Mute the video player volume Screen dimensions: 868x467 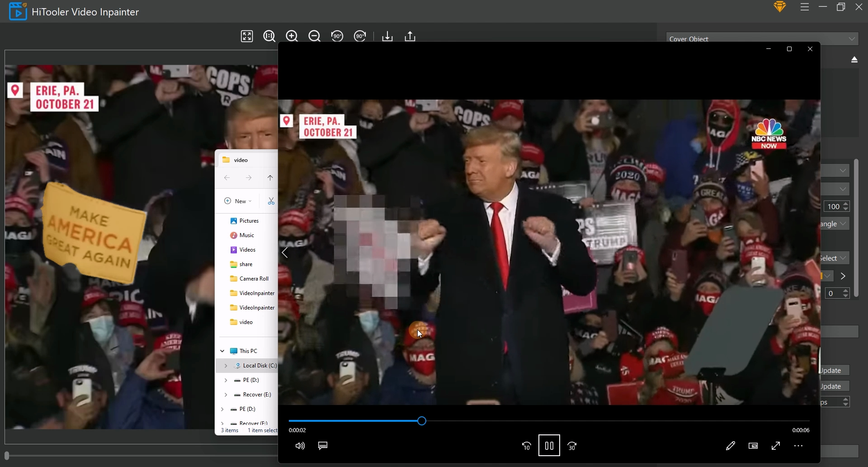click(x=299, y=446)
